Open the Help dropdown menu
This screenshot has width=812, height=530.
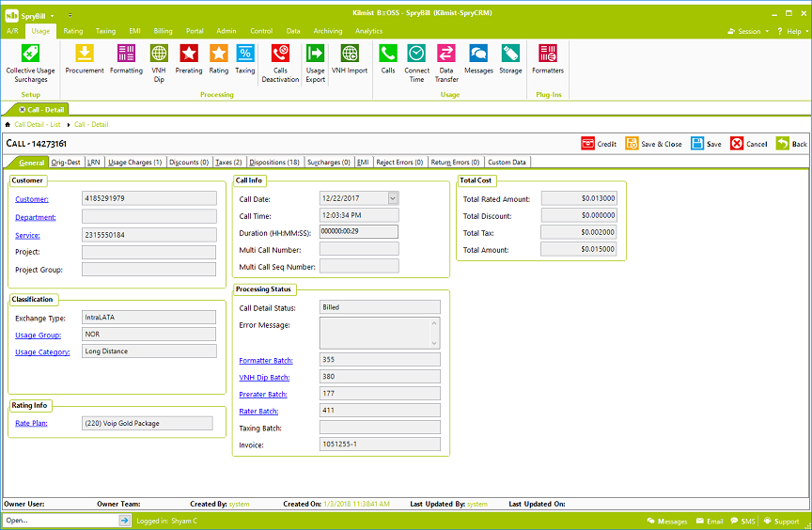pos(792,31)
